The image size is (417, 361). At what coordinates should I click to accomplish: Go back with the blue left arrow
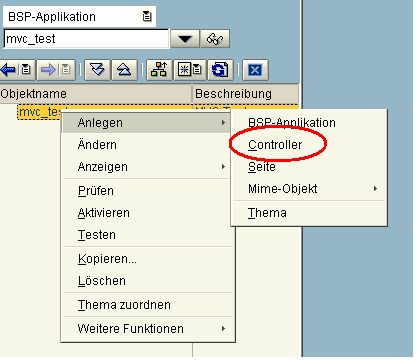coord(8,70)
